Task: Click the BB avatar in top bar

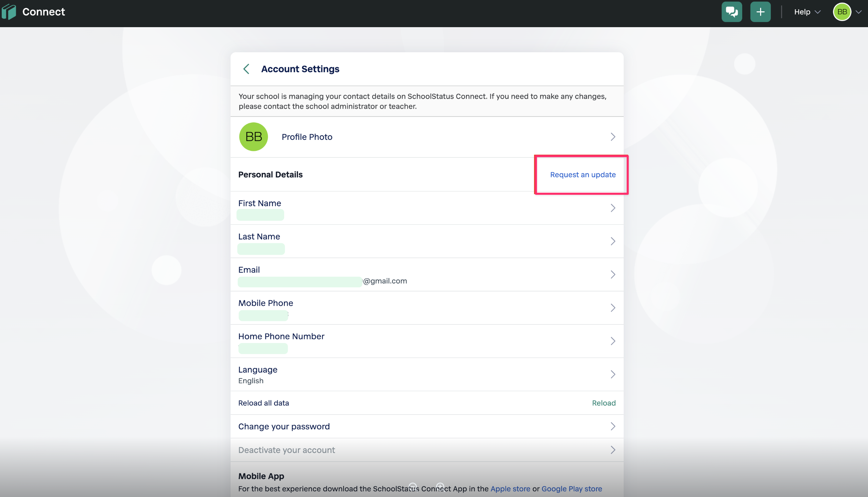Action: tap(842, 12)
